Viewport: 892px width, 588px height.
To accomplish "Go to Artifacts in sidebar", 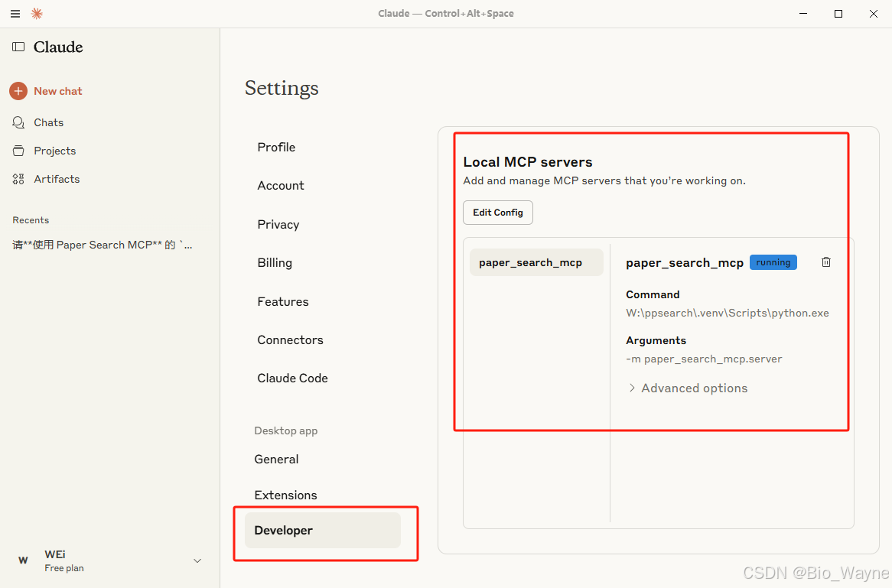I will (57, 179).
